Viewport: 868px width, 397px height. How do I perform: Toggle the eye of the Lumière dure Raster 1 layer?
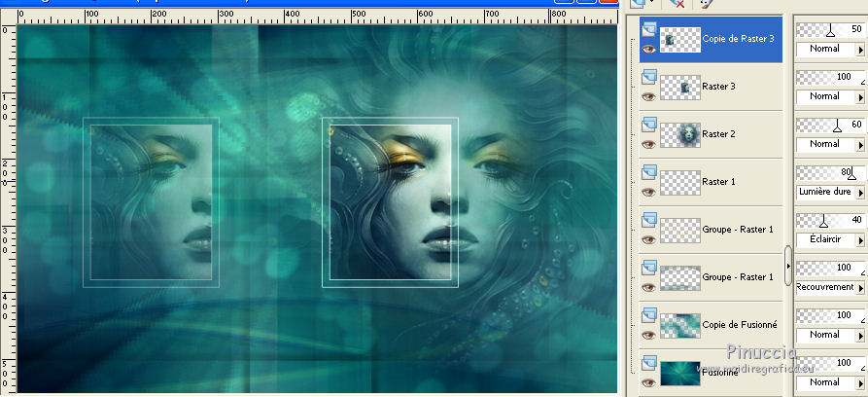(x=649, y=192)
